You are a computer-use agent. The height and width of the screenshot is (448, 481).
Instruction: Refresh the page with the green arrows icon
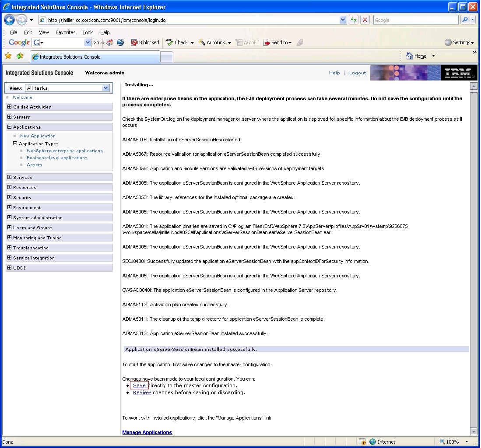(354, 20)
